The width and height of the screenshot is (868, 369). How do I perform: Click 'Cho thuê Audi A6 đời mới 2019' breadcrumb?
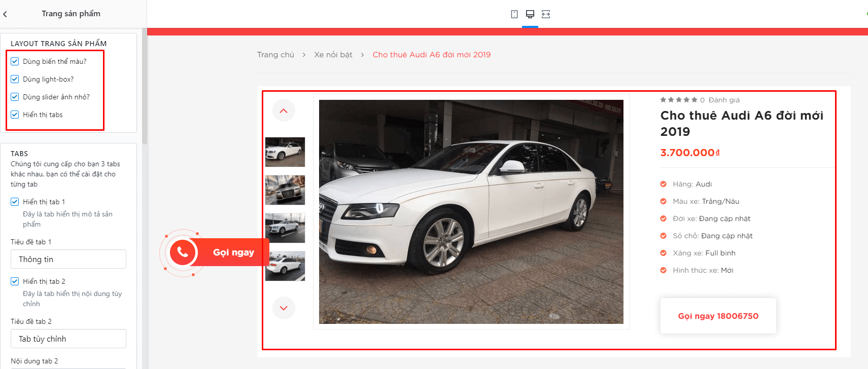[x=432, y=55]
